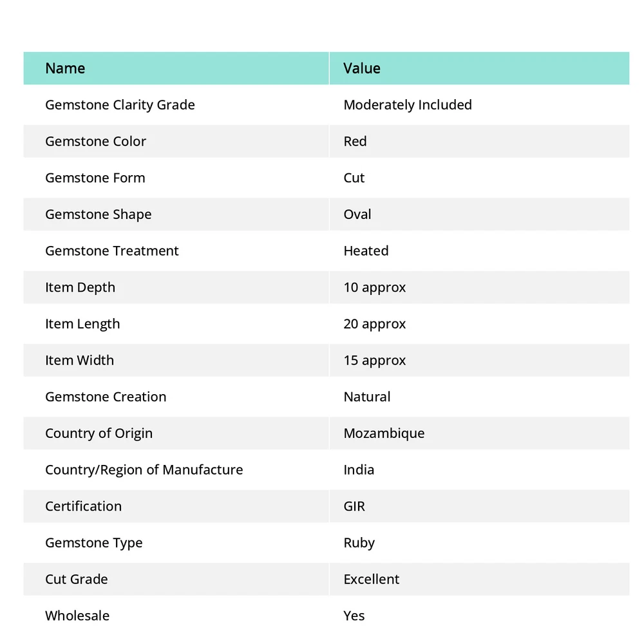Select the Item Depth label
Image resolution: width=644 pixels, height=644 pixels.
(x=80, y=287)
